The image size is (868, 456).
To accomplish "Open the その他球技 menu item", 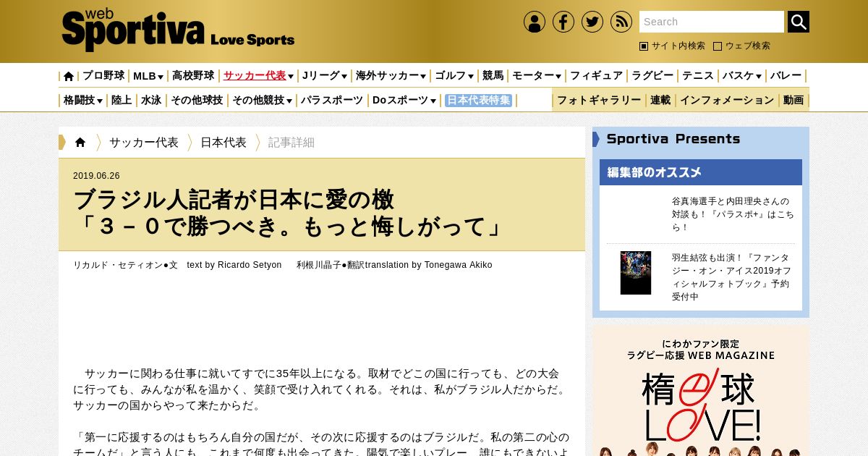I will (197, 101).
